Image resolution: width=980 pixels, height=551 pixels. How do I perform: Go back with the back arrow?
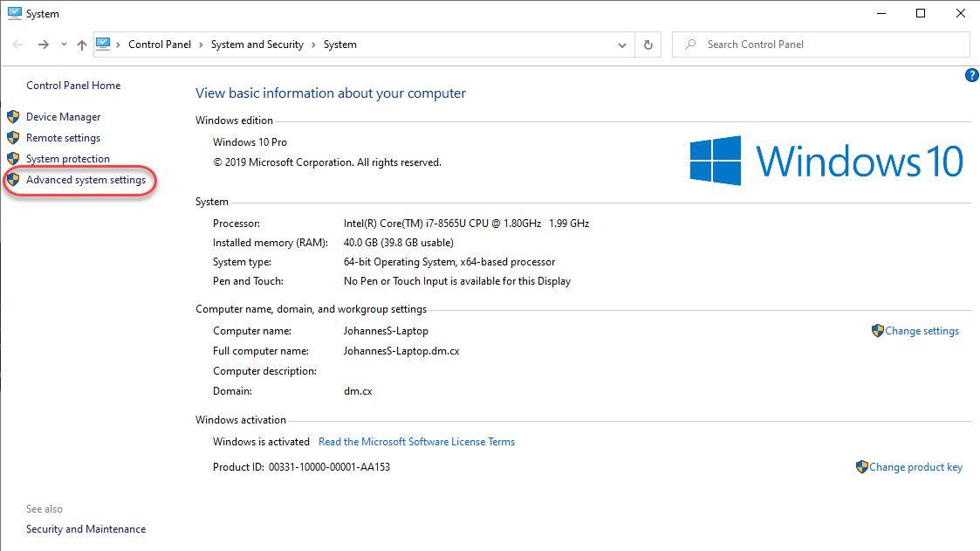coord(17,45)
